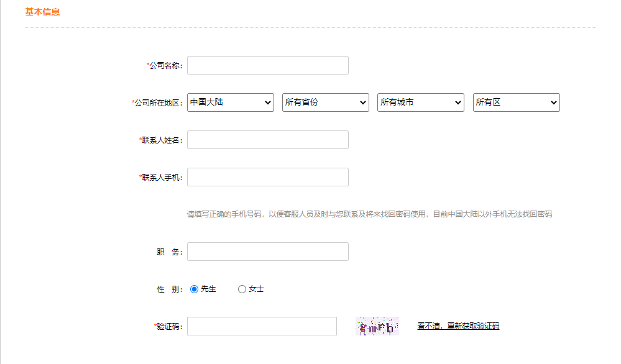Image resolution: width=621 pixels, height=364 pixels.
Task: Expand the 所有省份 province dropdown
Action: click(x=325, y=102)
